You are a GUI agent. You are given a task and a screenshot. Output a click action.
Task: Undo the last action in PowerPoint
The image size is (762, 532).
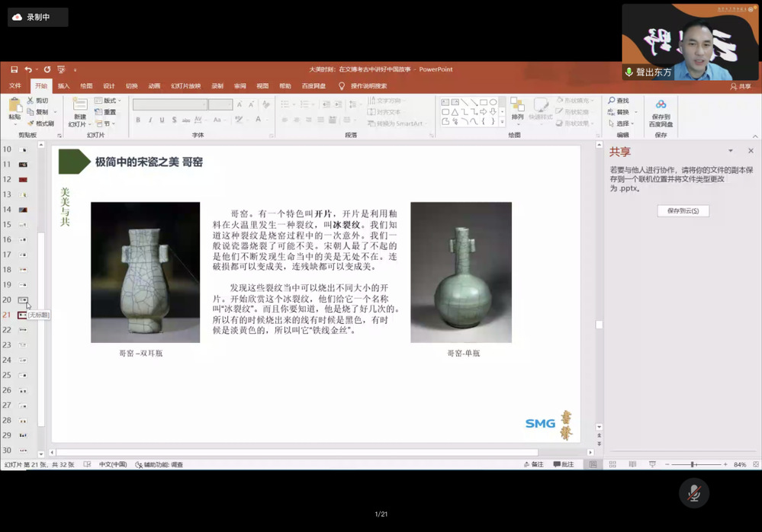(x=28, y=69)
